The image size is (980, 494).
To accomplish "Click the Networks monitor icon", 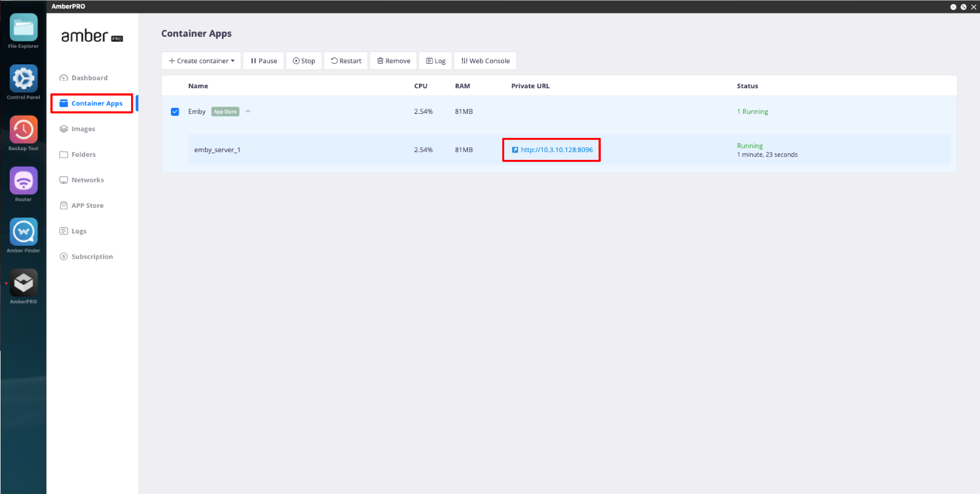I will coord(64,180).
